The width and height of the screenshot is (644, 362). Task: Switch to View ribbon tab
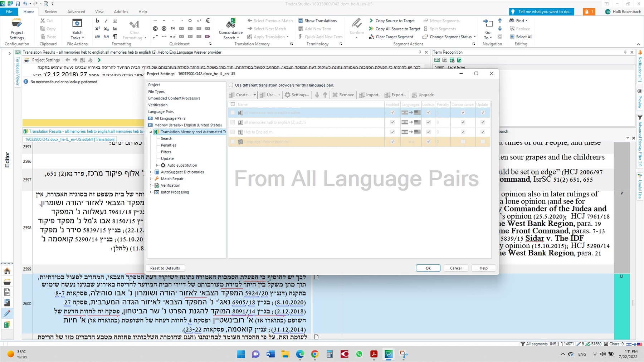(99, 12)
